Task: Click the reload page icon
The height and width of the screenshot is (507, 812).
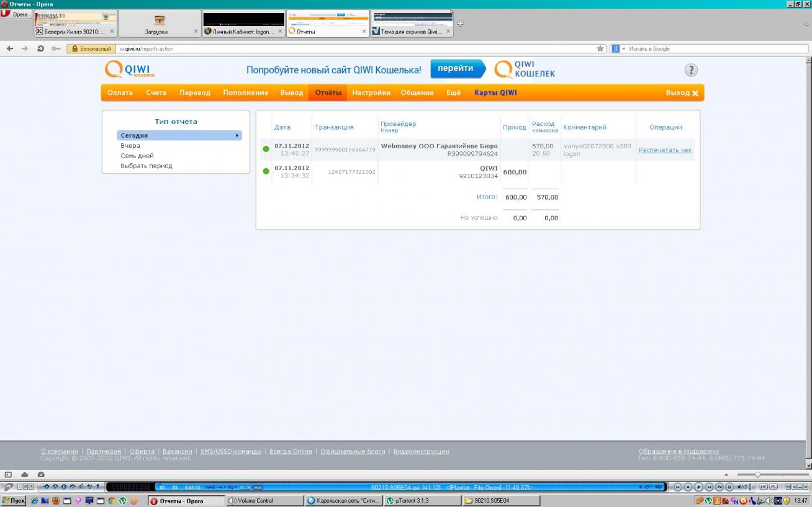Action: point(40,48)
